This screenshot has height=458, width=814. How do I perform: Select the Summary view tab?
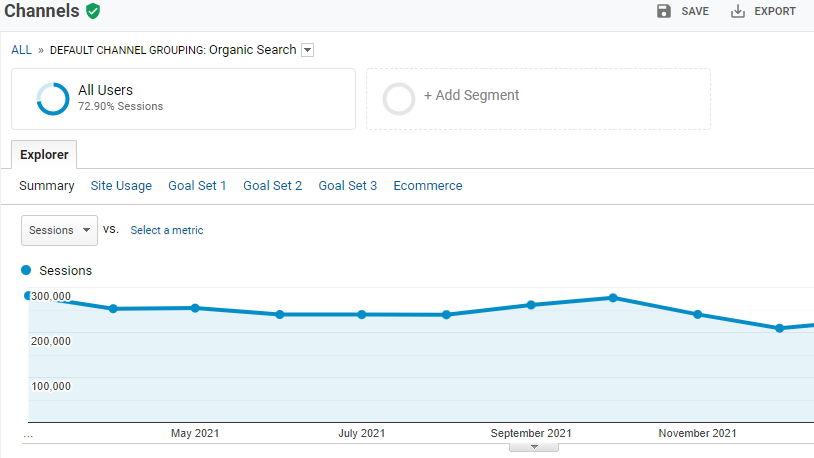pyautogui.click(x=46, y=186)
